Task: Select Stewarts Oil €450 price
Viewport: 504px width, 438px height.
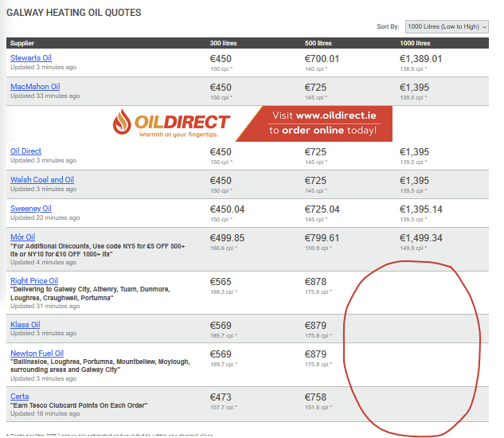Action: [221, 59]
